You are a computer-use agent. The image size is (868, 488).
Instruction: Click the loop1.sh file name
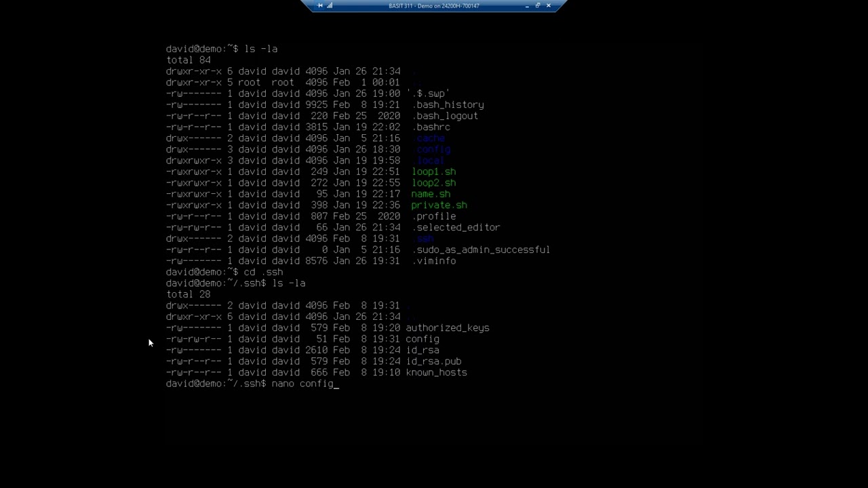(x=433, y=171)
